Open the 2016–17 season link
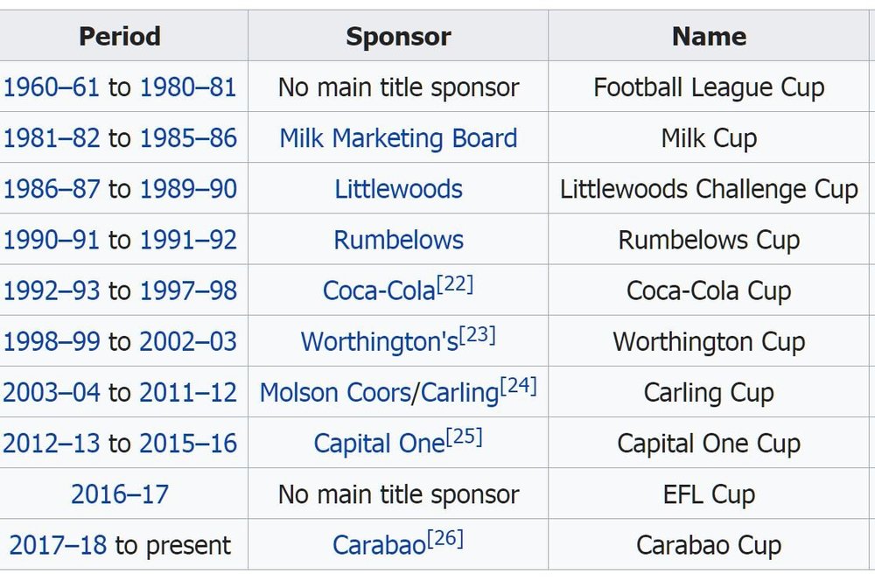This screenshot has height=588, width=875. point(120,494)
